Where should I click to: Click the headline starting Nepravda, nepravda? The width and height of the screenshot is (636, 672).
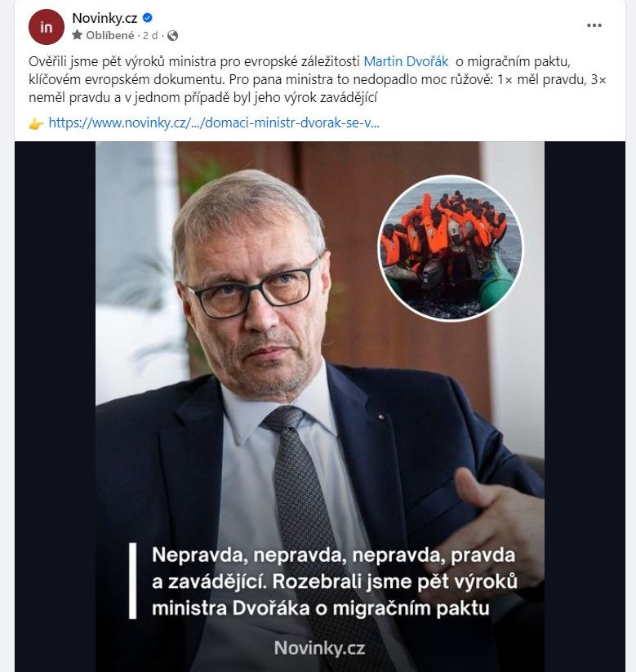335,581
